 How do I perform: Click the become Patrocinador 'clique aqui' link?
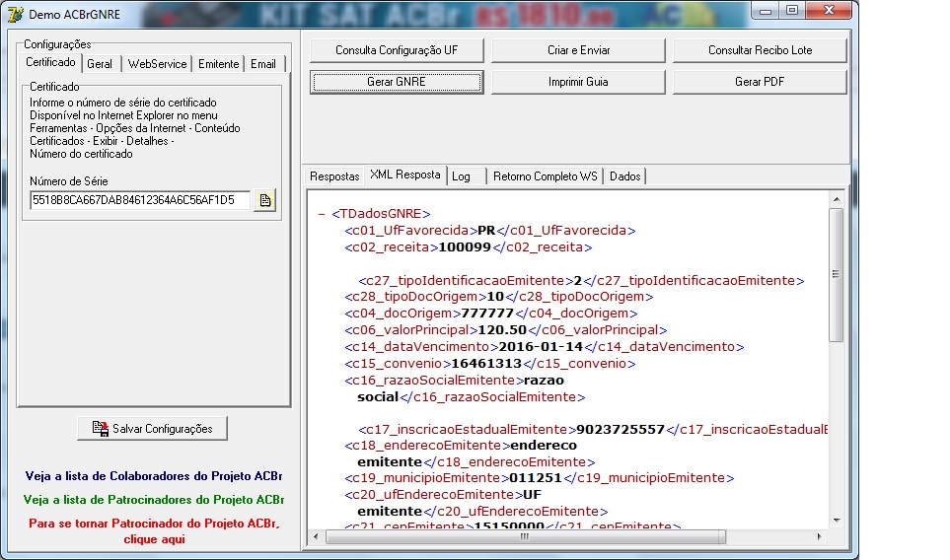tap(154, 531)
